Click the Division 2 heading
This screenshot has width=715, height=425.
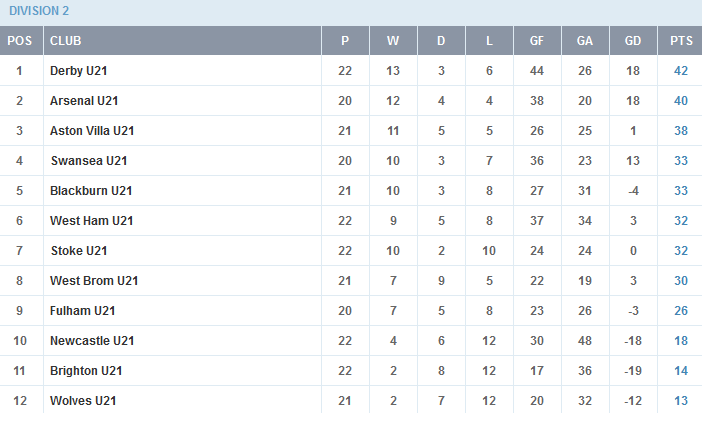pos(39,11)
